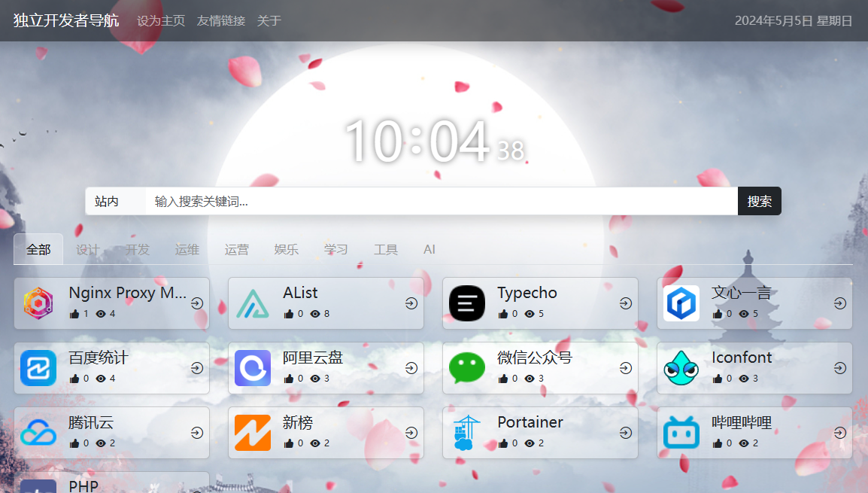The height and width of the screenshot is (493, 868).
Task: Click the 微信公众号 green chat icon
Action: click(466, 368)
